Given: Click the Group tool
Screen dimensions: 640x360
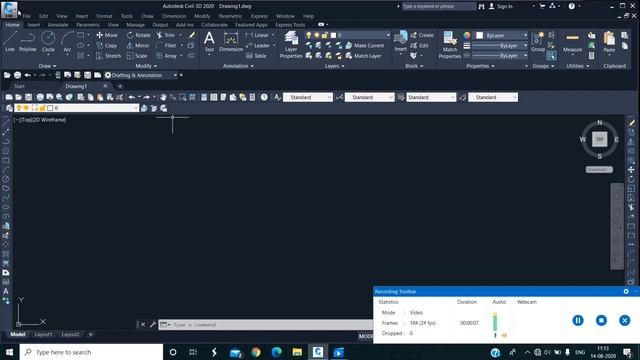Looking at the screenshot, I should [538, 42].
